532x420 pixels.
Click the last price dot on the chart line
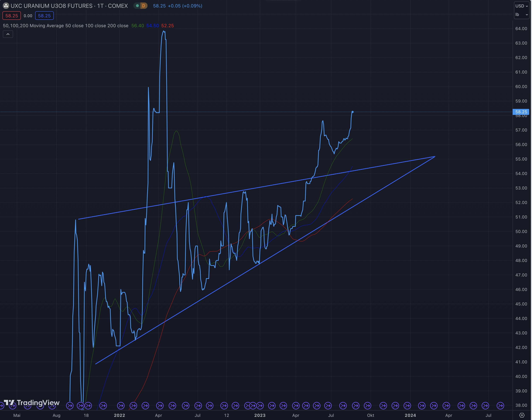352,112
